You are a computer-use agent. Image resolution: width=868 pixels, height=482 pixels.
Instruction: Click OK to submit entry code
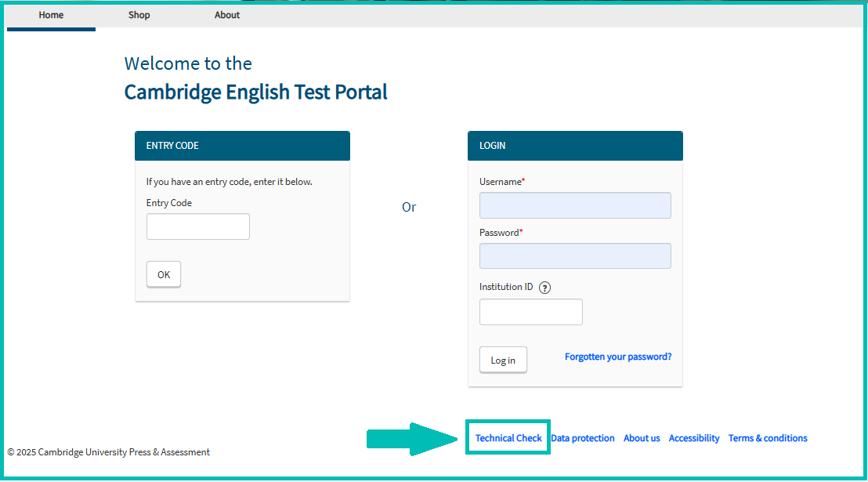click(x=164, y=274)
